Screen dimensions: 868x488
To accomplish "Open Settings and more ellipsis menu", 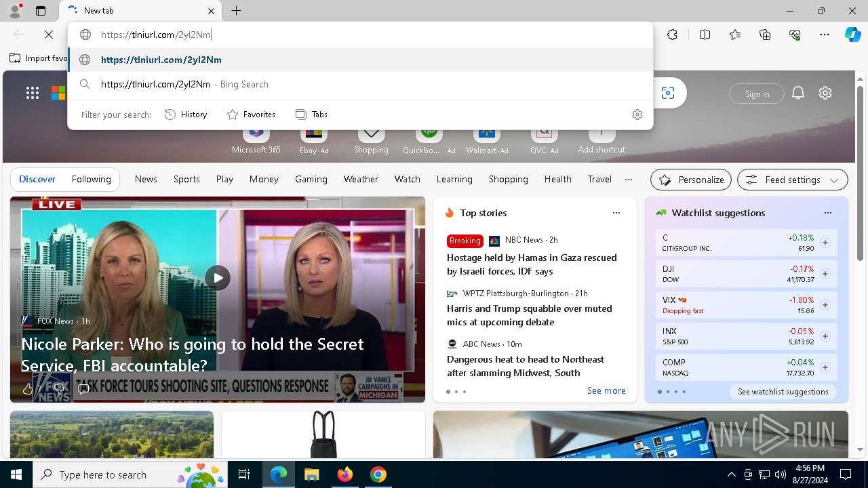I will [825, 35].
